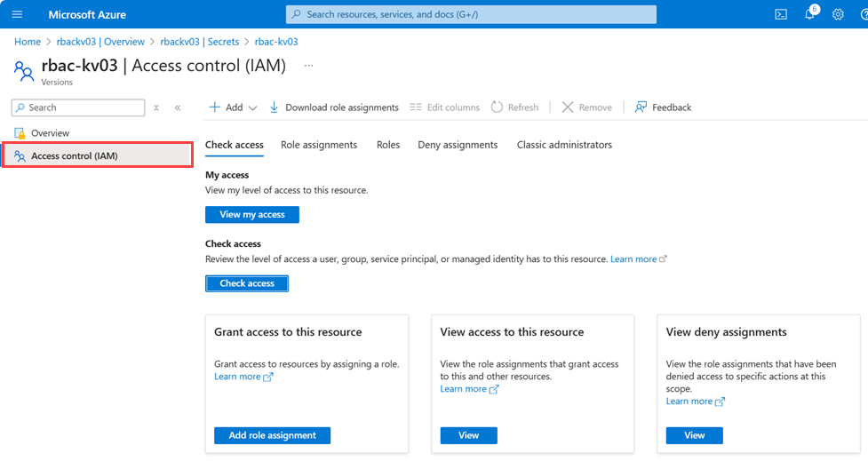Click View in View access to this resource card

(x=468, y=435)
